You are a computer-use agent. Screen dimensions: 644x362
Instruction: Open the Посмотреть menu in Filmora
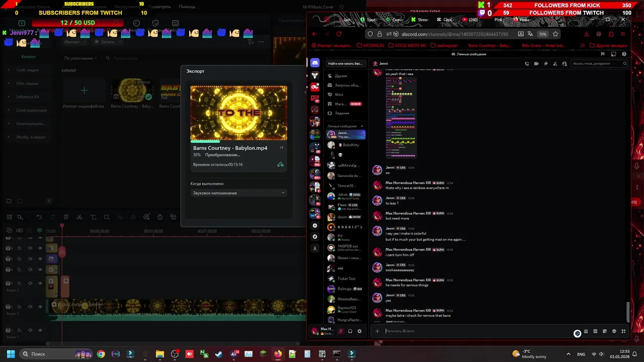point(159,7)
